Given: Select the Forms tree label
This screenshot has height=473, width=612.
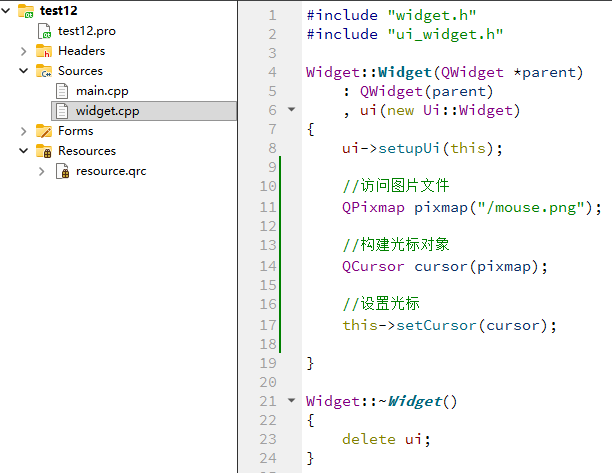Looking at the screenshot, I should pyautogui.click(x=76, y=131).
